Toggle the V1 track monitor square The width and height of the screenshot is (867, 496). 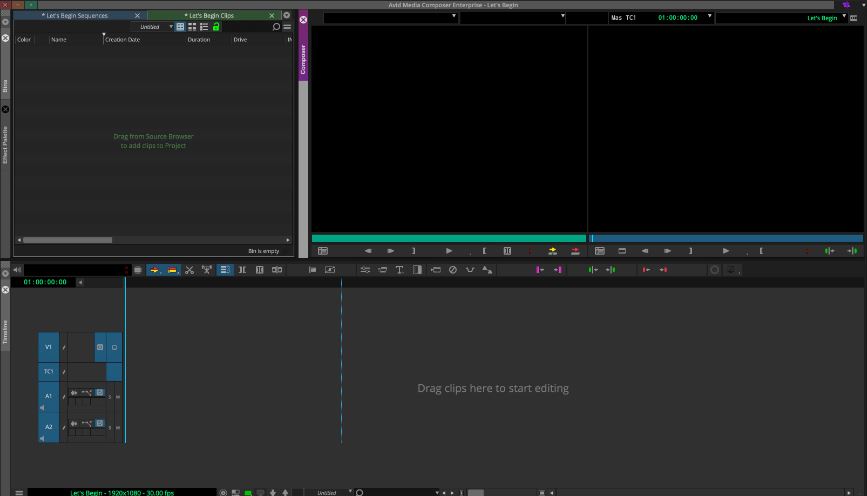114,347
